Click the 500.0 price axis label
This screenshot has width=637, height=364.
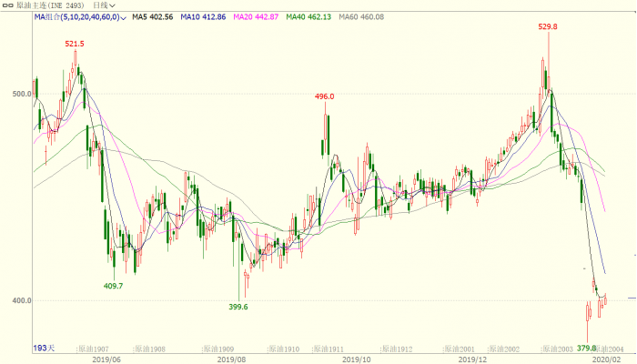click(x=21, y=94)
